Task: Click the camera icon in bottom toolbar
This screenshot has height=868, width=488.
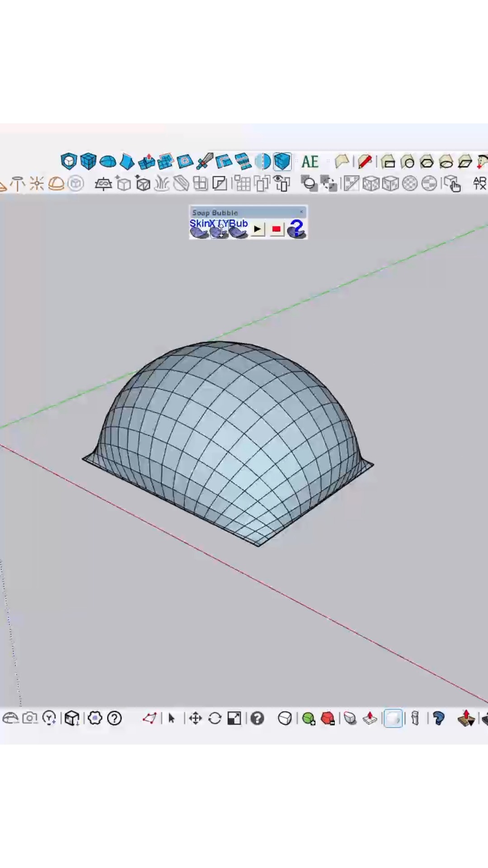Action: [x=30, y=718]
